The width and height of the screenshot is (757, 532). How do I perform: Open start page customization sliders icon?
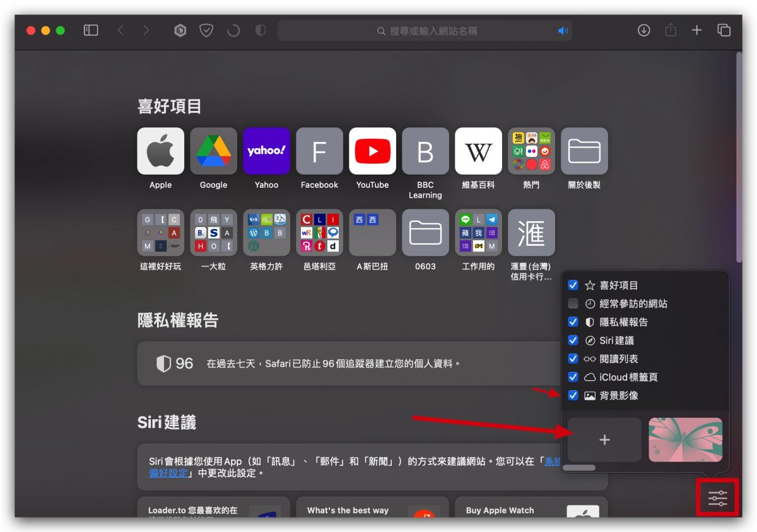tap(718, 499)
